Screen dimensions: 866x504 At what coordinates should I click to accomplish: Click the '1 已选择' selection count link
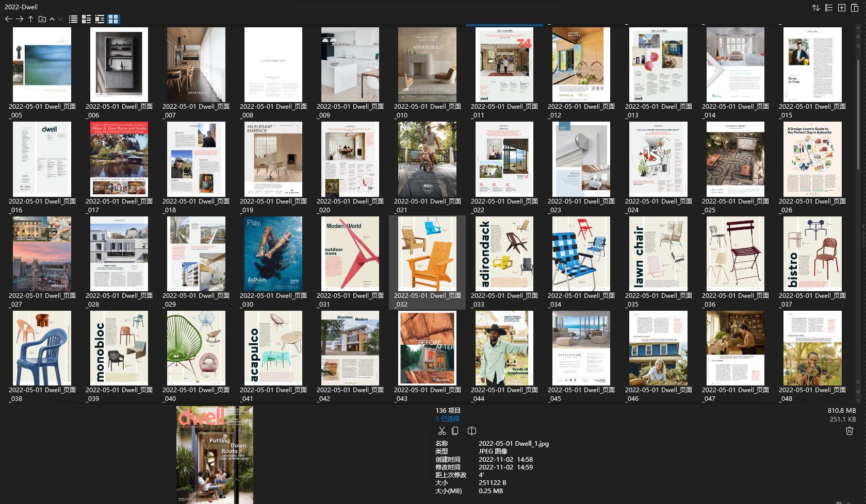pos(447,418)
